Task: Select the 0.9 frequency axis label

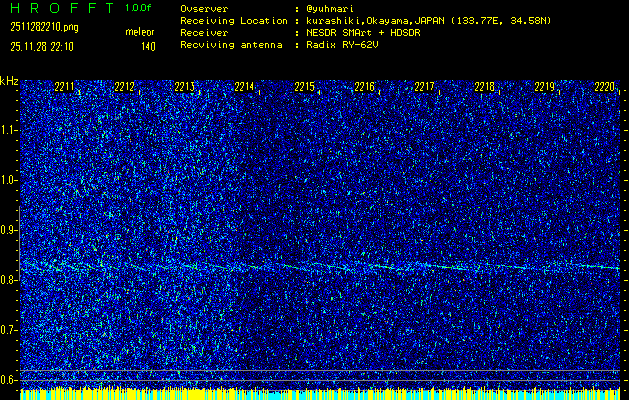Action: coord(9,230)
